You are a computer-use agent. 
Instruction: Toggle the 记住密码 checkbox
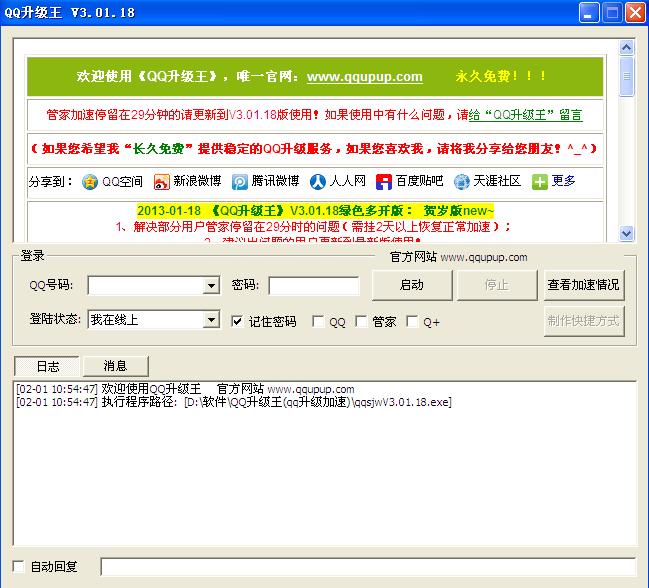(237, 321)
